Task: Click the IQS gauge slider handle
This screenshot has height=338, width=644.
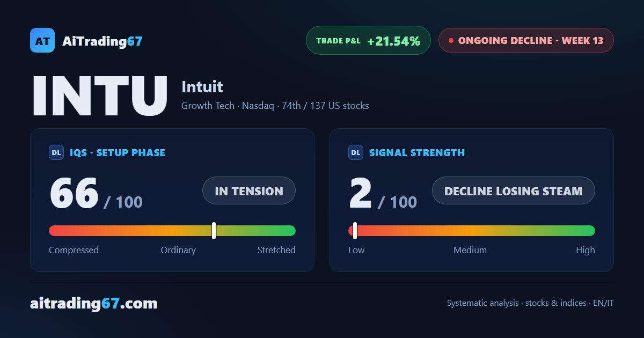Action: click(214, 231)
